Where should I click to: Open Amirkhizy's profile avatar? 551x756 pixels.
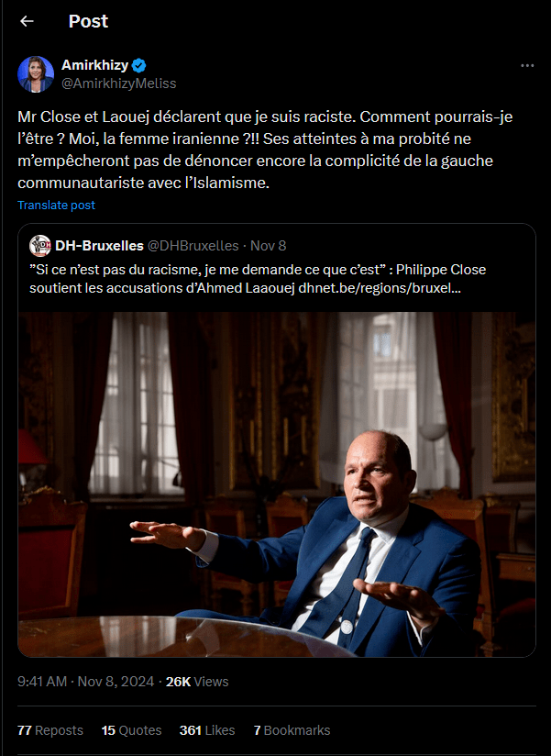coord(36,74)
